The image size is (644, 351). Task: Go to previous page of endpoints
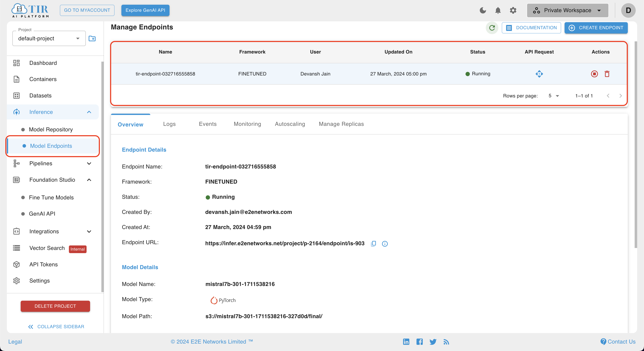(608, 96)
